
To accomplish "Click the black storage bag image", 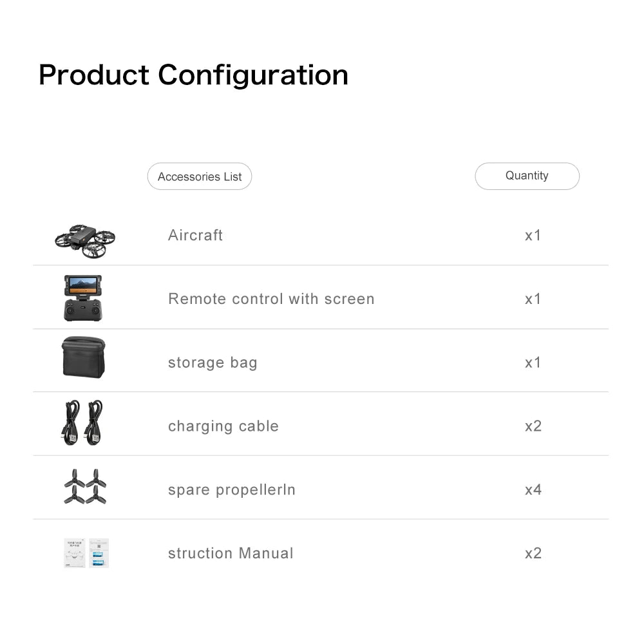I will point(83,357).
